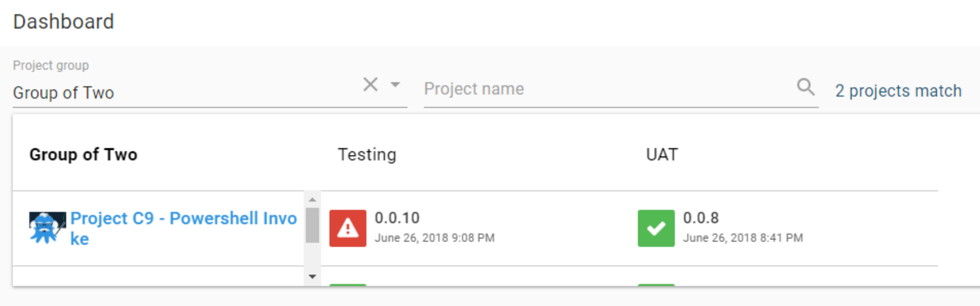This screenshot has height=306, width=980.
Task: Open the magnifying glass search icon
Action: 805,87
